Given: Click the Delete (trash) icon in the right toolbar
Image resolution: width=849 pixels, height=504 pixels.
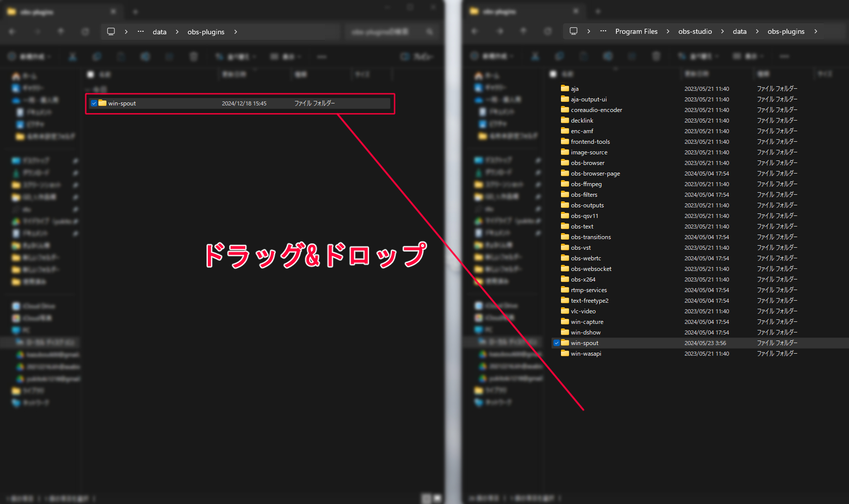Looking at the screenshot, I should tap(656, 57).
